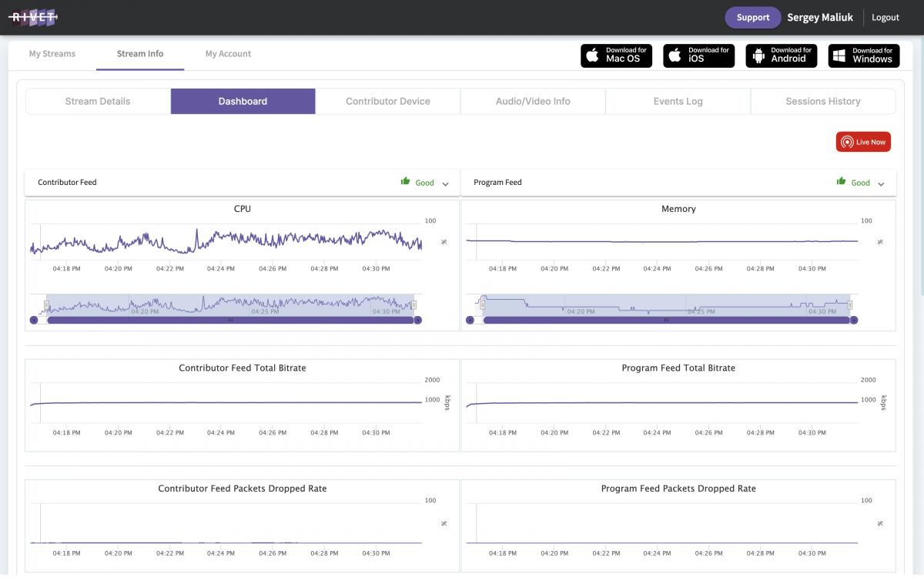Click the Memory range selector left handle
924x578 pixels.
483,305
